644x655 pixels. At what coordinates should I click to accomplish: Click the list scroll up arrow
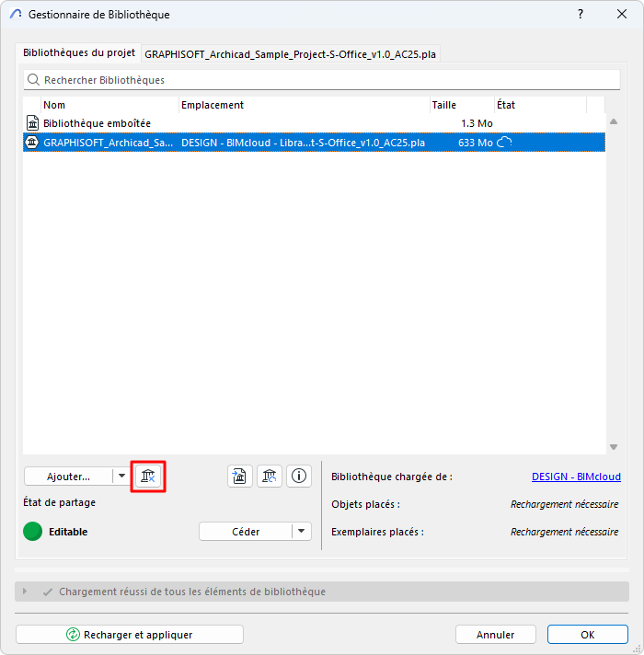(614, 121)
